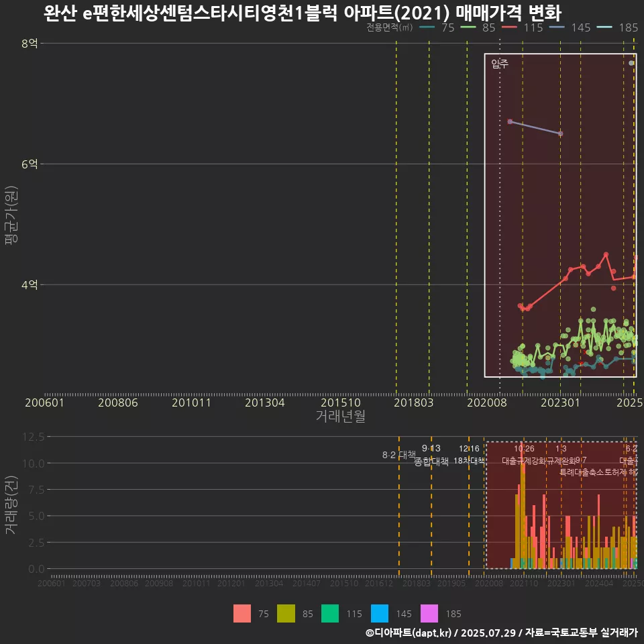Click the 입주 label inside the highlighted box
Image resolution: width=644 pixels, height=644 pixels.
[x=500, y=63]
